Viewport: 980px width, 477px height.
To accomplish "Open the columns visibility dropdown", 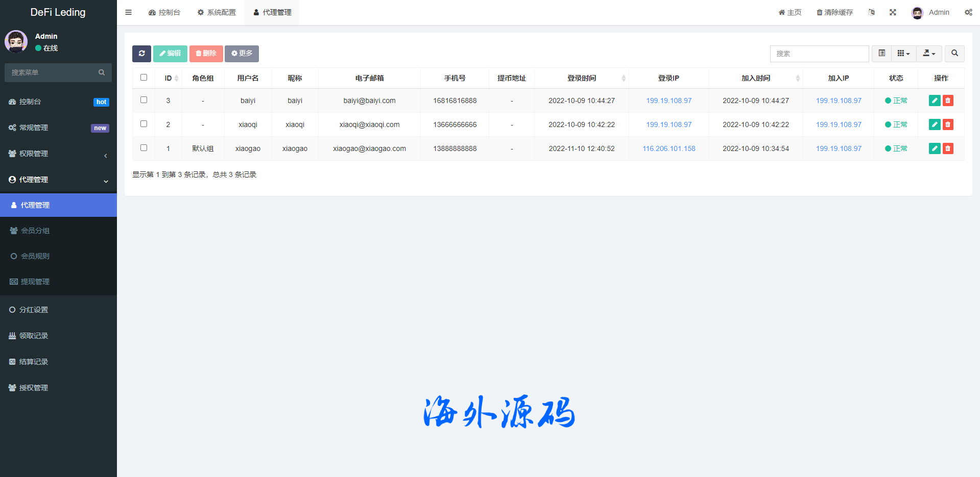I will [903, 54].
